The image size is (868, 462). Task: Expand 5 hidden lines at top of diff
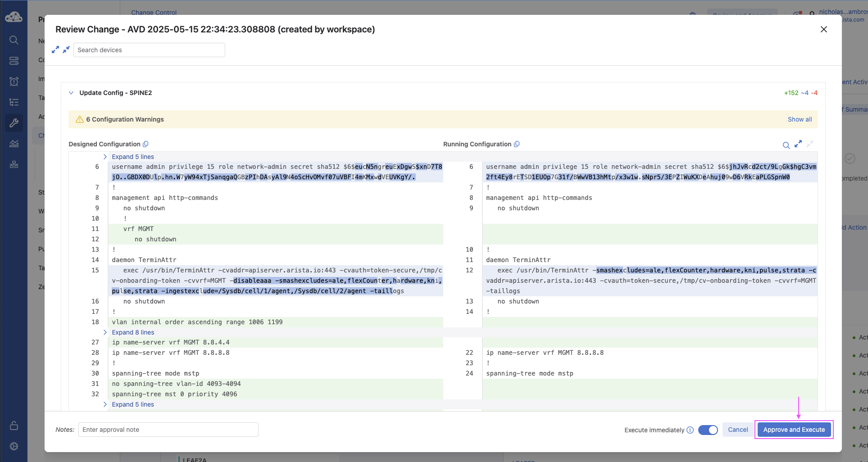[132, 157]
